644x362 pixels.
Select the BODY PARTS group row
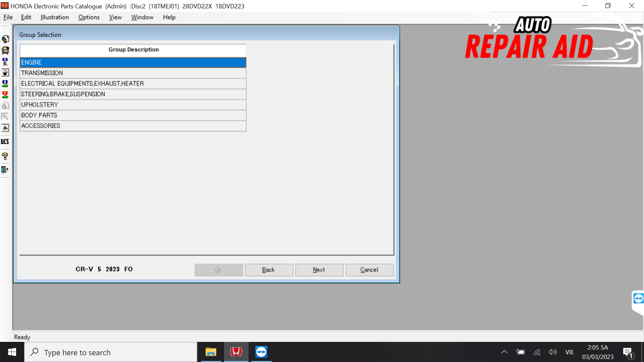pos(133,115)
